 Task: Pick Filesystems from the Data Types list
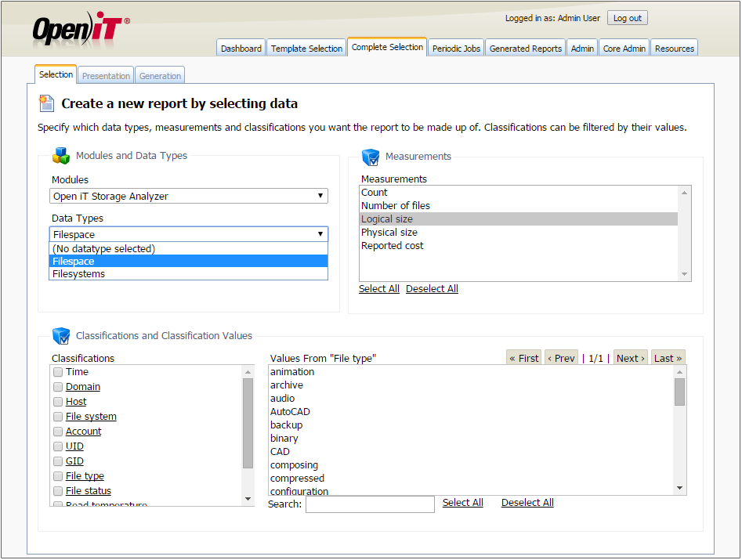click(188, 274)
